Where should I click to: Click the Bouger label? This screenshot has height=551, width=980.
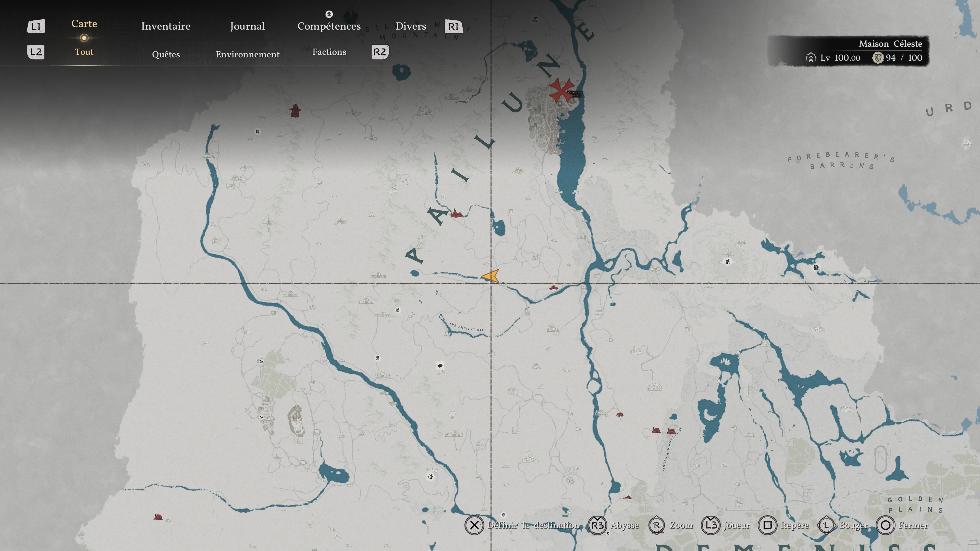click(x=854, y=525)
